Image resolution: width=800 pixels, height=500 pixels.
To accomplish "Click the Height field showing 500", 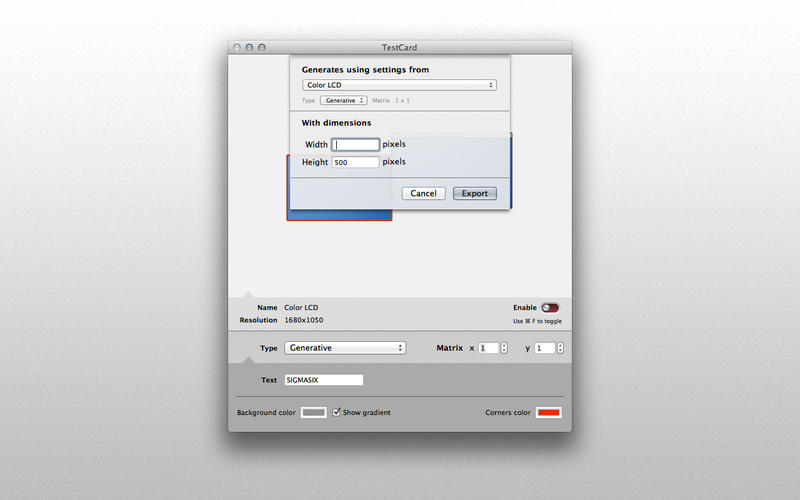I will [355, 162].
